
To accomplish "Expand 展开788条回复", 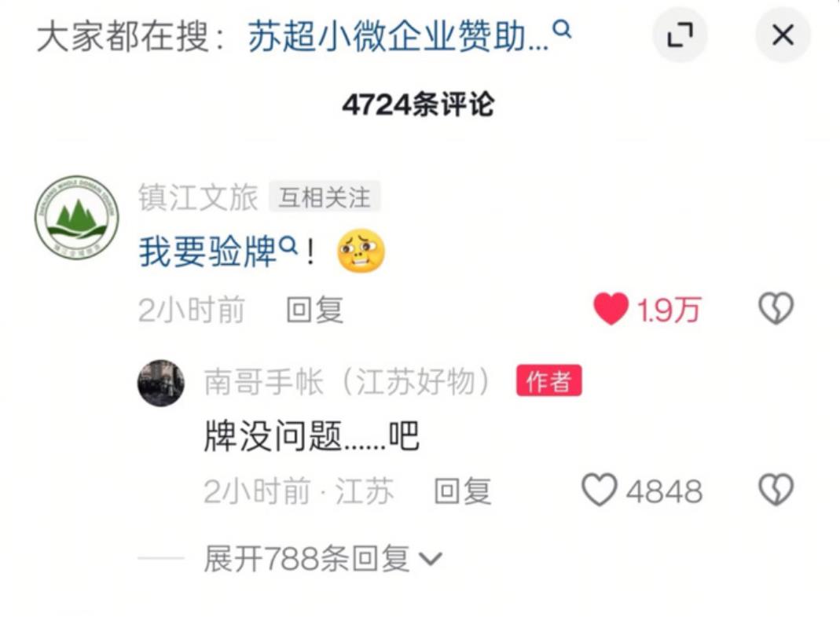I will tap(323, 559).
